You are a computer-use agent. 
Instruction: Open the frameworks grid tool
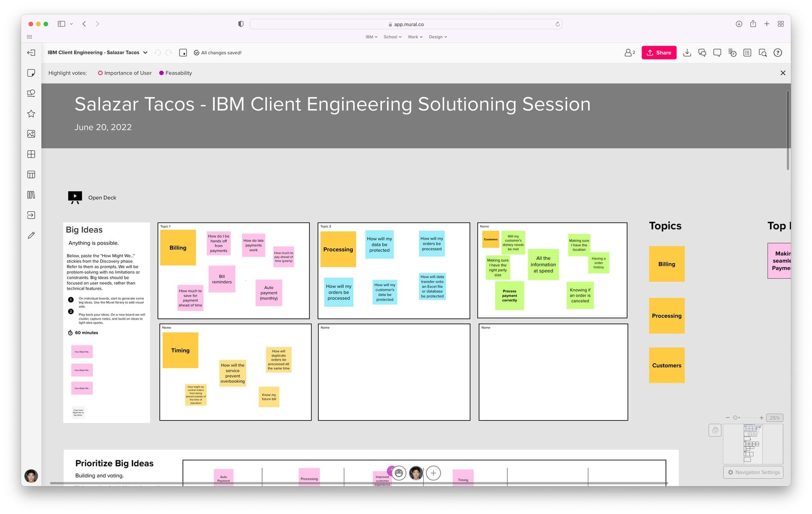[31, 154]
